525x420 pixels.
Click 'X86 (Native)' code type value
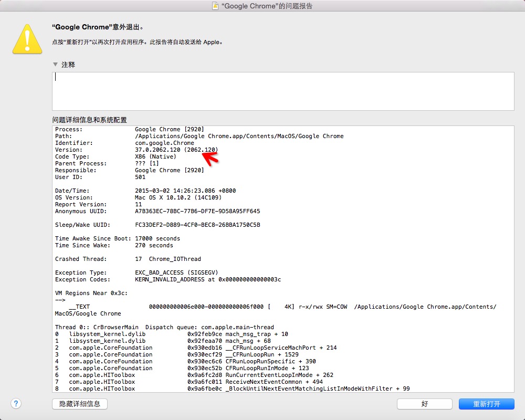(x=155, y=156)
